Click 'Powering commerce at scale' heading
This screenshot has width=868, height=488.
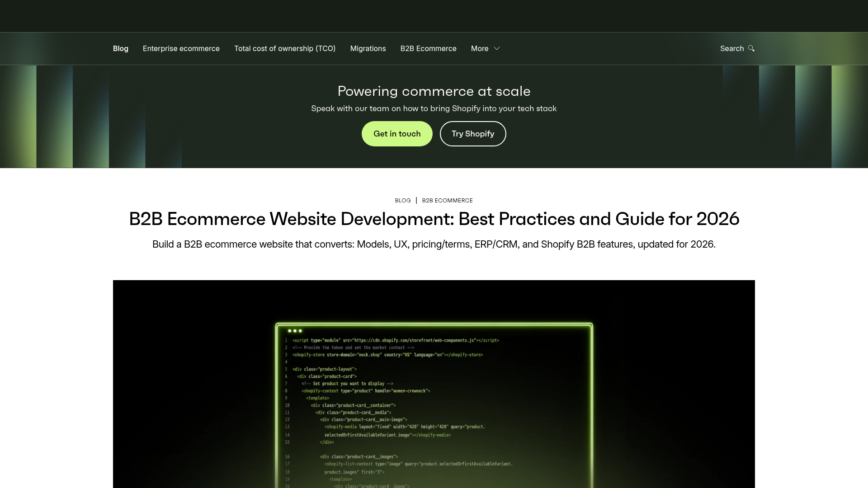[434, 91]
